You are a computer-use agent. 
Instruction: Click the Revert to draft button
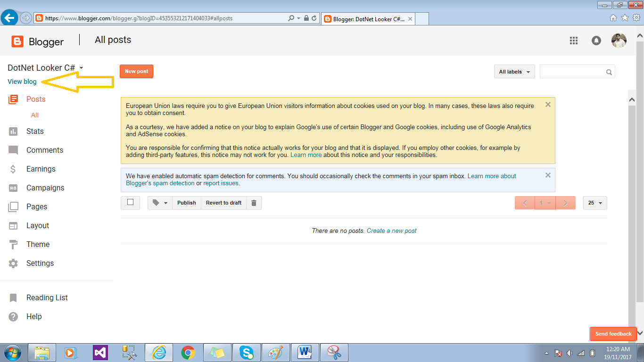click(224, 203)
